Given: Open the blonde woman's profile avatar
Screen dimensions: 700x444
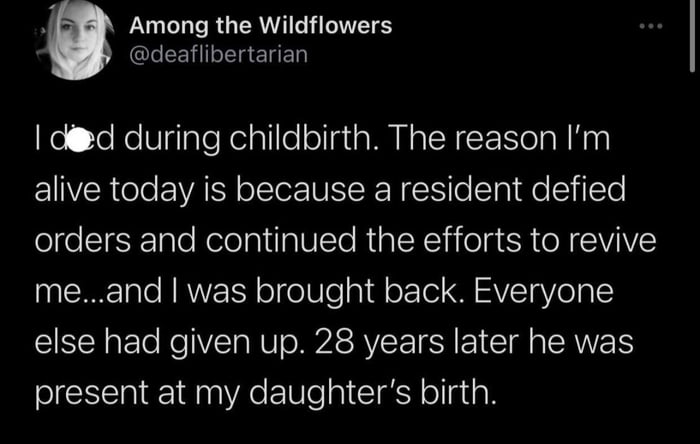Looking at the screenshot, I should [x=74, y=40].
